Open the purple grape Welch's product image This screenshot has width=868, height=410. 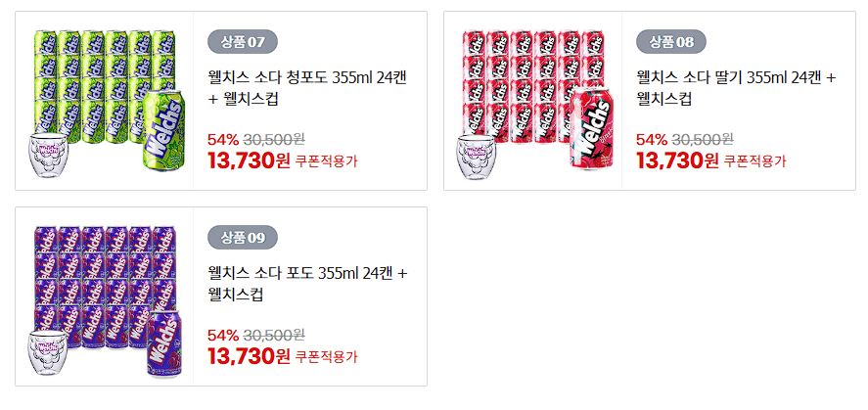[105, 300]
